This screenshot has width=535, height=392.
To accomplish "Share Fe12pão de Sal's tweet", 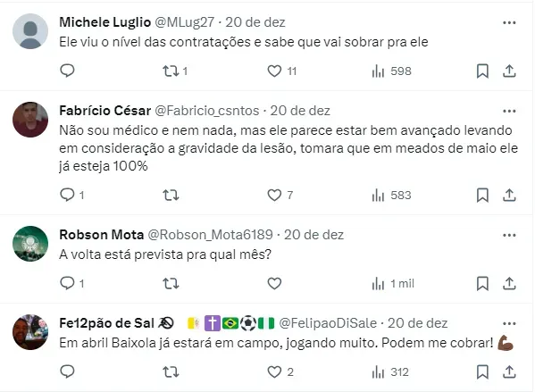I will (509, 371).
